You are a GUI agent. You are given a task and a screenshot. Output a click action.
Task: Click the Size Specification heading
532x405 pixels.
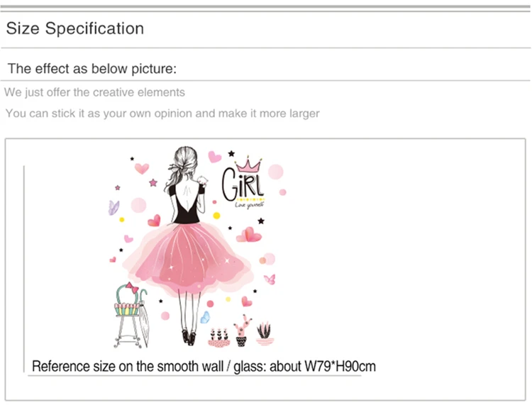tap(75, 28)
